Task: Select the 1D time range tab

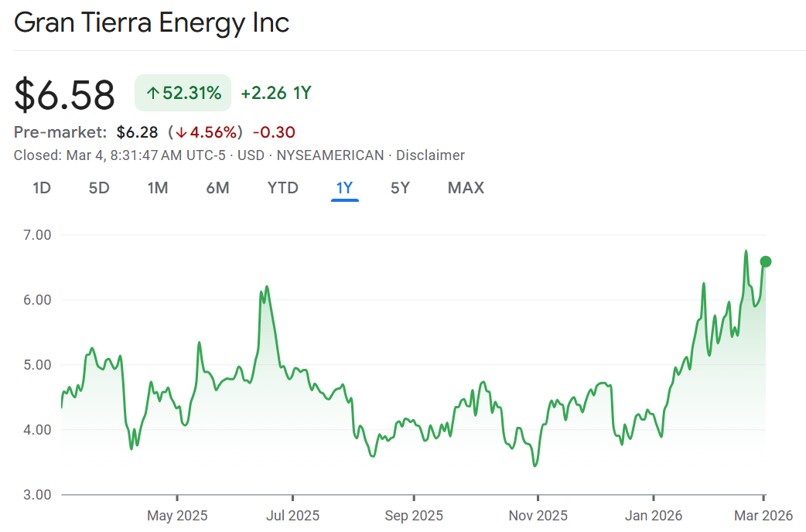Action: [42, 188]
